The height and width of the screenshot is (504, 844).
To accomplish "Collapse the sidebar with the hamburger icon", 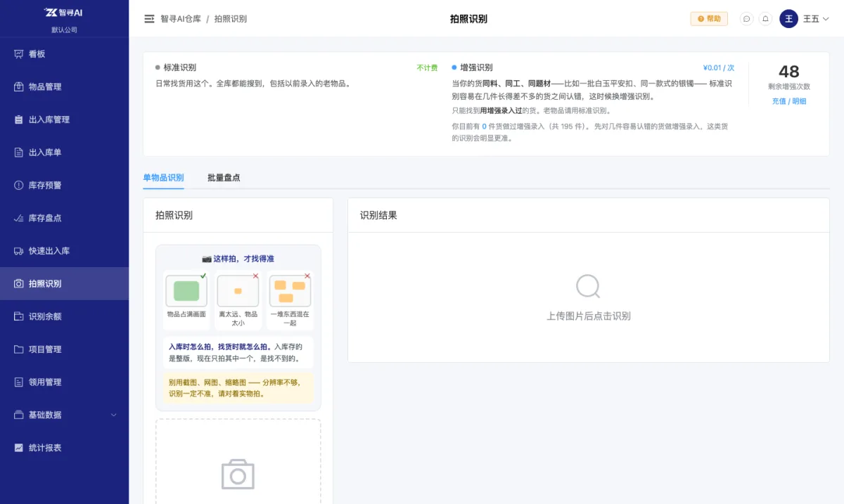I will [x=149, y=19].
